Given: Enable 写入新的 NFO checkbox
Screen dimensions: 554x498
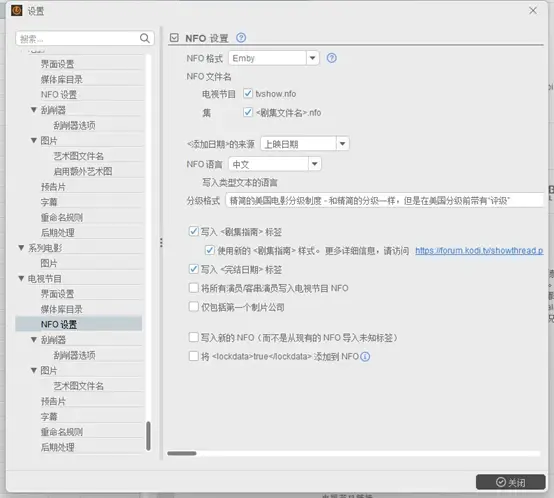Looking at the screenshot, I should coord(193,337).
